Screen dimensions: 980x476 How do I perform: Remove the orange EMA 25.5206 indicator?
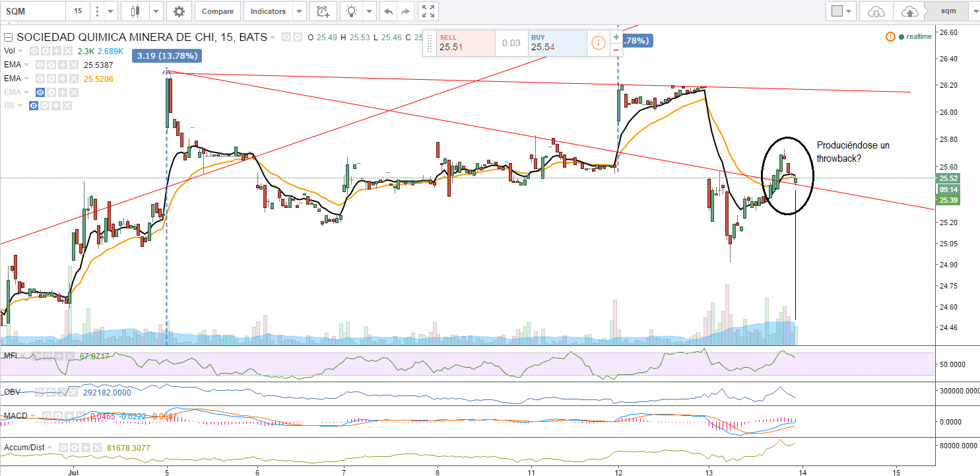pos(74,79)
